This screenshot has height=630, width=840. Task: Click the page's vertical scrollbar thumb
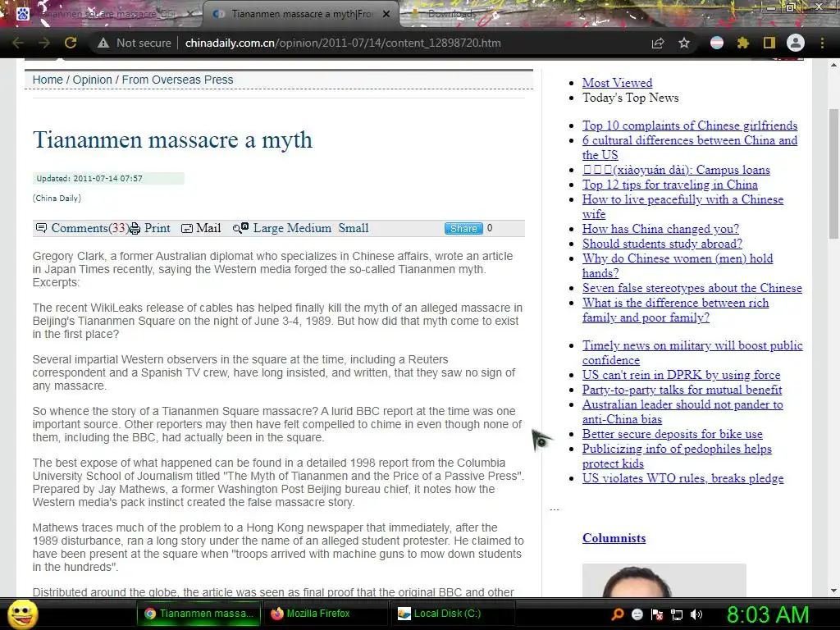coord(833,174)
